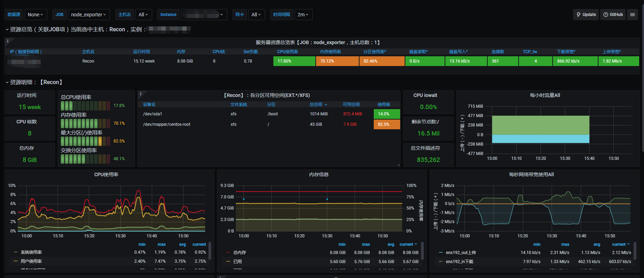The width and height of the screenshot is (644, 278).
Task: Click the CPU使用率 panel title
Action: click(x=106, y=174)
